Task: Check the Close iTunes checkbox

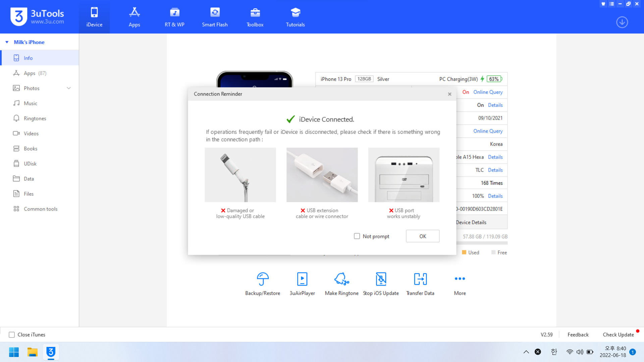Action: coord(12,335)
